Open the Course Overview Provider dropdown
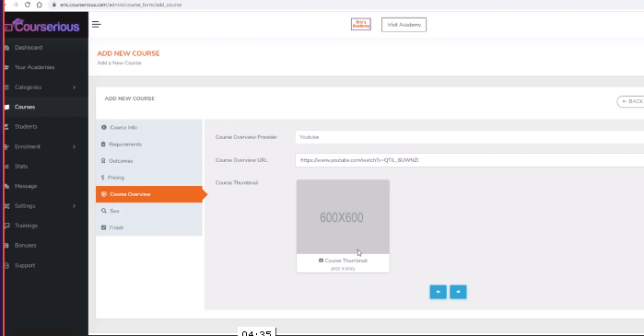This screenshot has width=644, height=336. (470, 137)
